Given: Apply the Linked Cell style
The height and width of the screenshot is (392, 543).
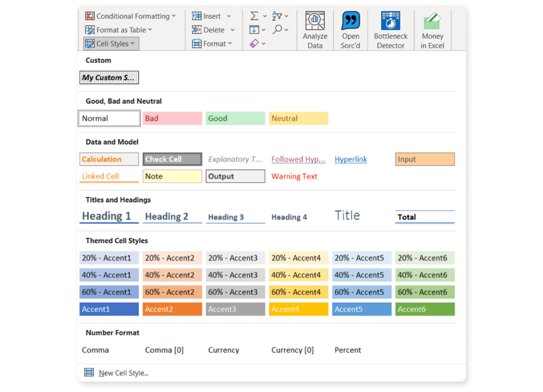Looking at the screenshot, I should click(109, 176).
